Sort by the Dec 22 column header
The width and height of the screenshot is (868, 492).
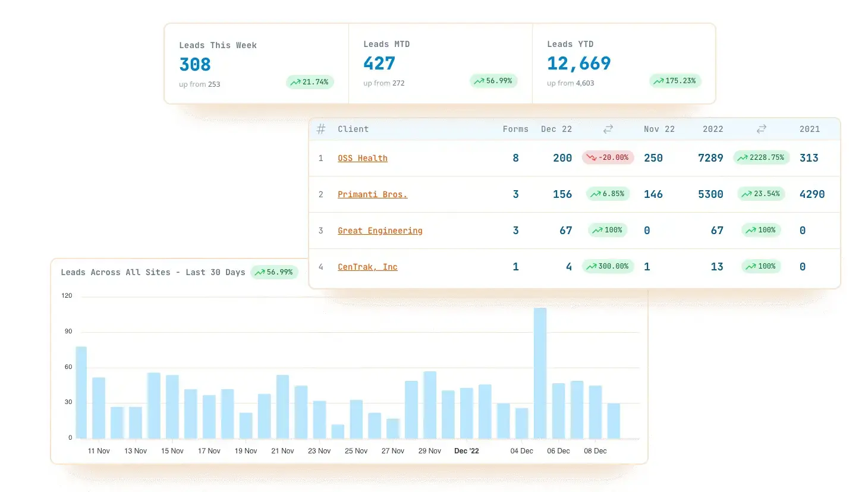point(556,129)
